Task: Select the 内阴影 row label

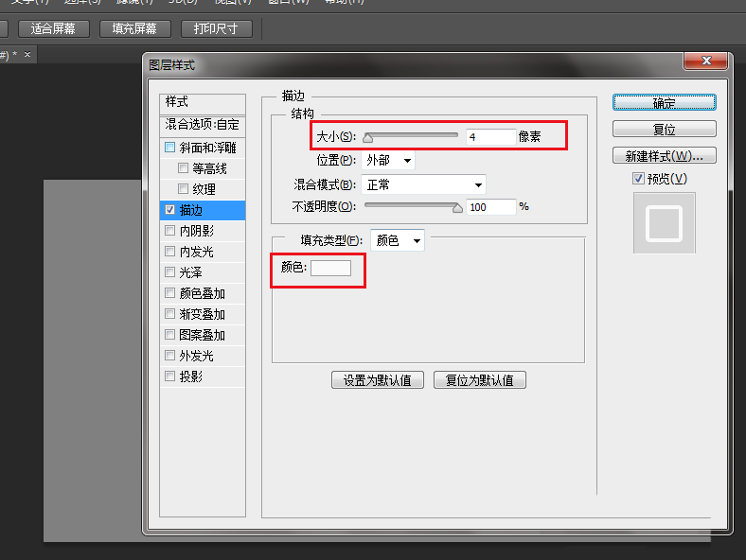Action: [x=197, y=231]
